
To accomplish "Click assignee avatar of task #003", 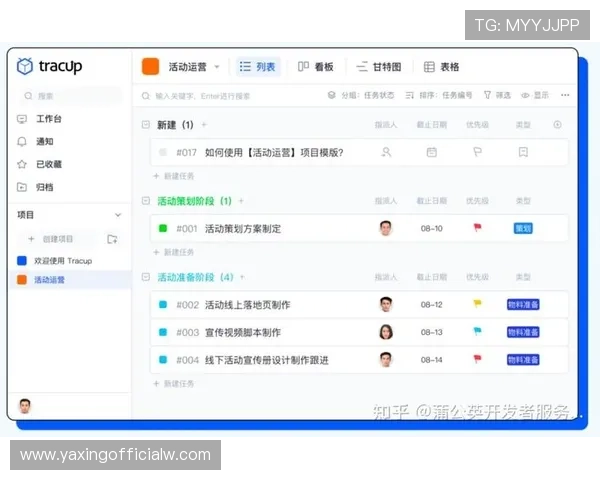I will tap(386, 332).
